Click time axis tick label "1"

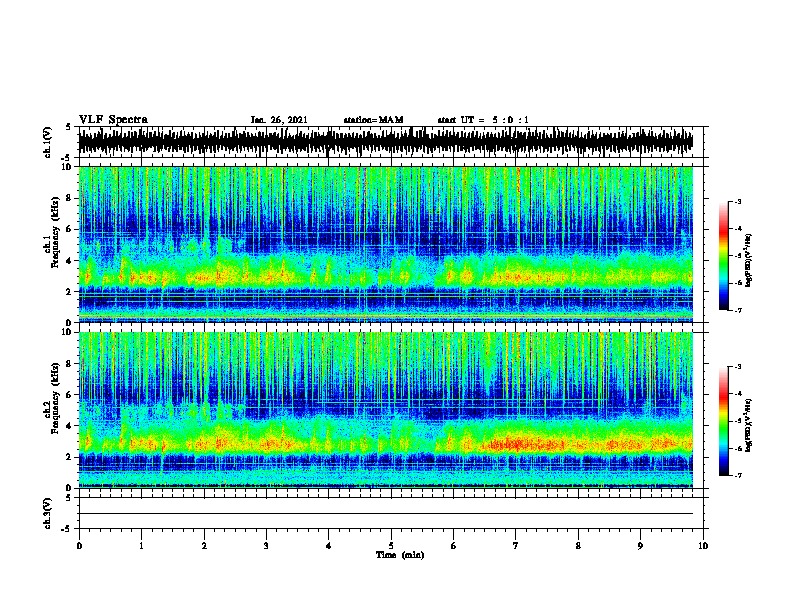tap(141, 546)
